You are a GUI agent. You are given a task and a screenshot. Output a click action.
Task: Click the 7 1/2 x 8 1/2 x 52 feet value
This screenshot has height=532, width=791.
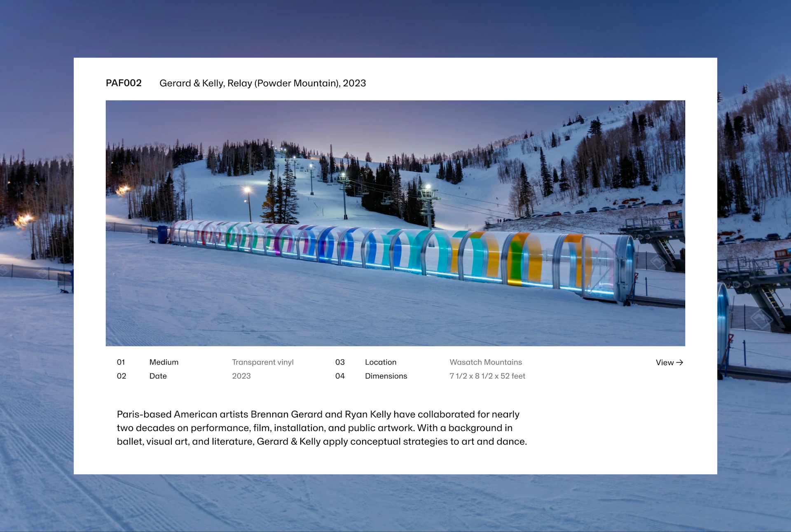click(x=487, y=376)
